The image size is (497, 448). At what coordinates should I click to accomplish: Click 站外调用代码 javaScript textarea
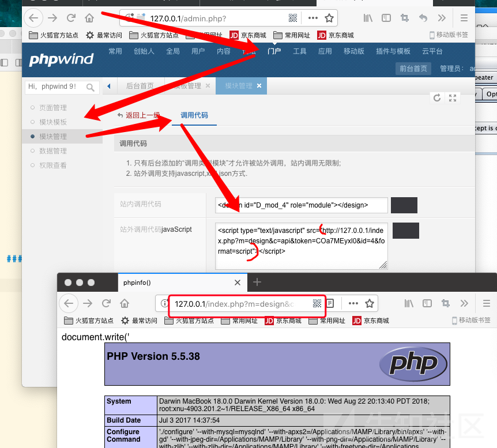click(301, 246)
